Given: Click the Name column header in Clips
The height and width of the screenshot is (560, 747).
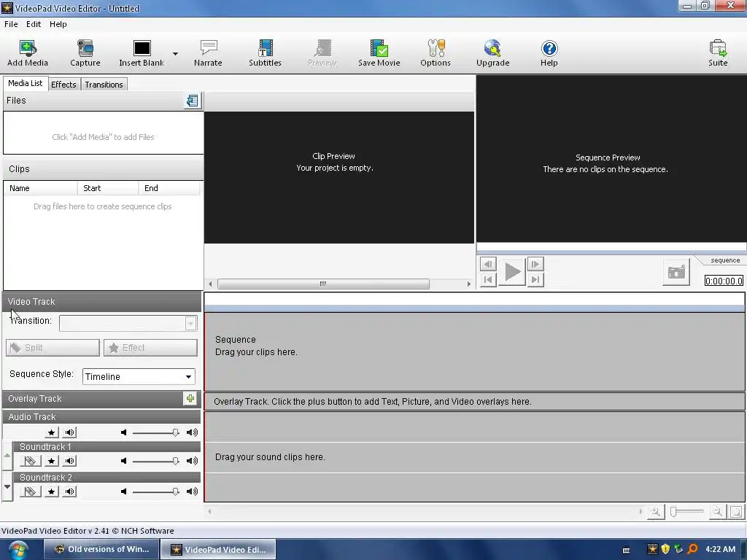Looking at the screenshot, I should click(41, 188).
